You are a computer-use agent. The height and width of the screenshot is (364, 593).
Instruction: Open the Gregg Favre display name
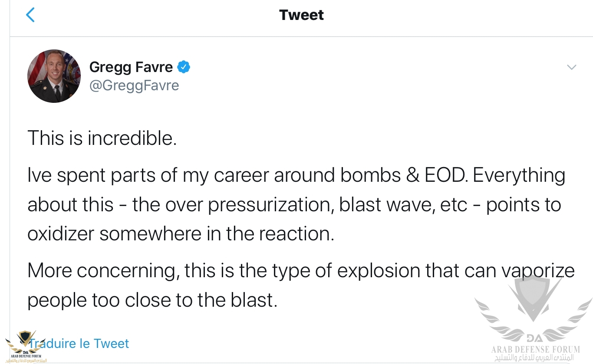point(131,67)
